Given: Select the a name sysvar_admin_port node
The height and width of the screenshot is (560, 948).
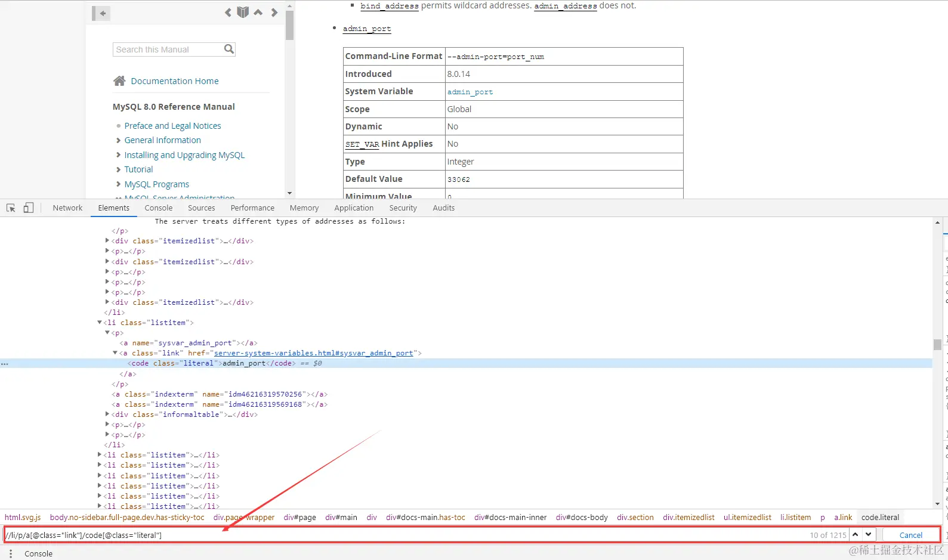Looking at the screenshot, I should [x=189, y=343].
